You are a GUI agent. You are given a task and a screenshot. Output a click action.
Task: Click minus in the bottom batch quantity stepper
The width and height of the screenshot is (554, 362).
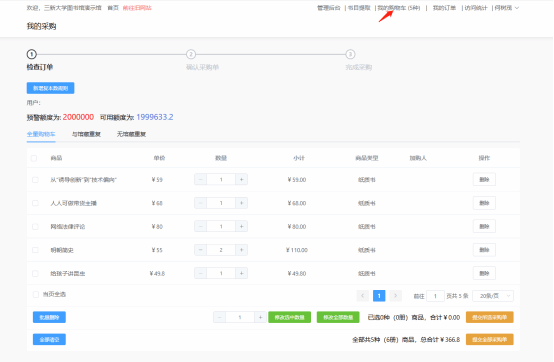[219, 317]
